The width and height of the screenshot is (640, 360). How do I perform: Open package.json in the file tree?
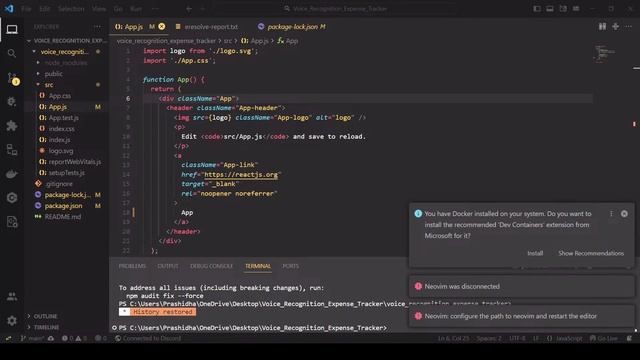[x=63, y=206]
